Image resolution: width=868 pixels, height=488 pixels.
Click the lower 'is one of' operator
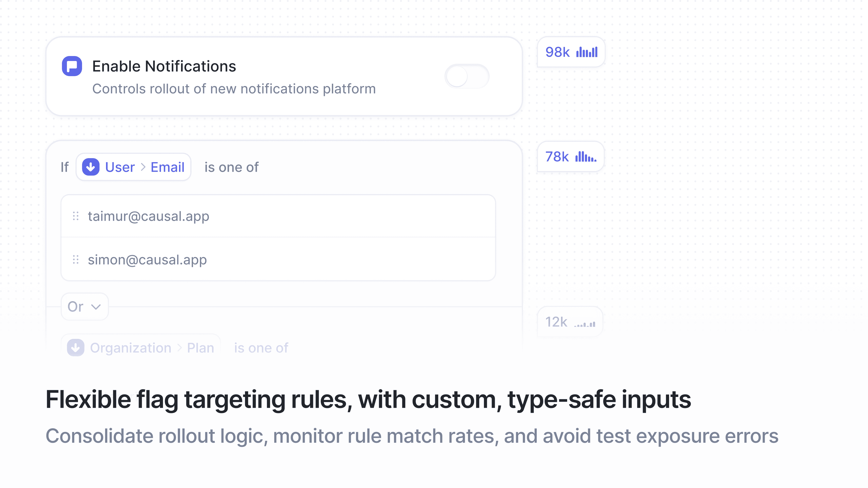[x=261, y=347]
